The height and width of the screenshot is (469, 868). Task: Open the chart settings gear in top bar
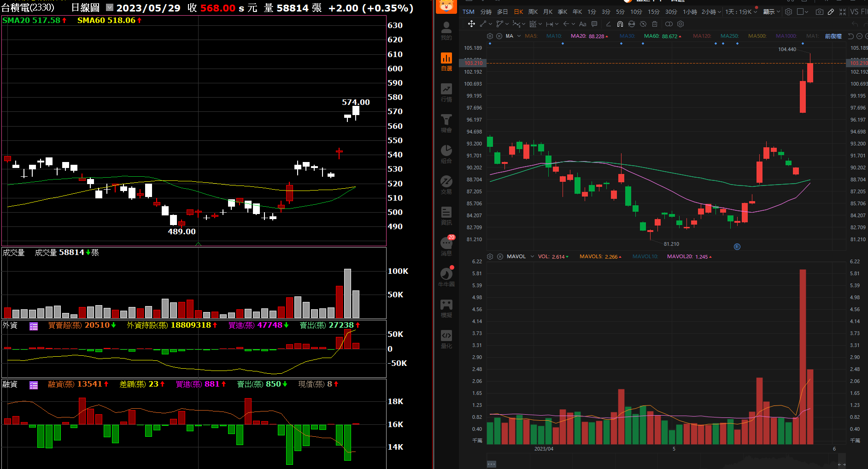(788, 12)
